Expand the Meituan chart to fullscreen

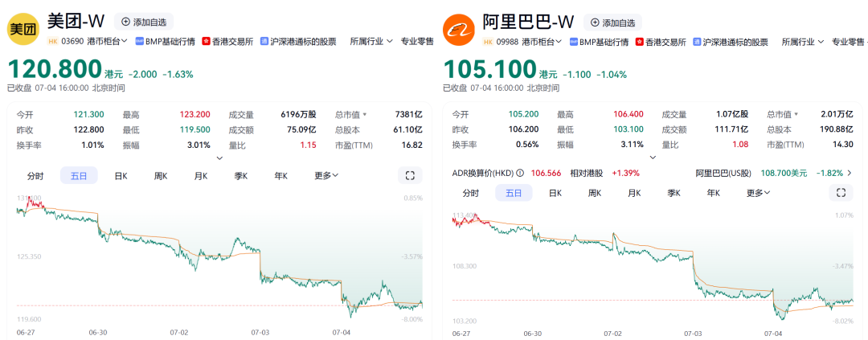pos(410,175)
